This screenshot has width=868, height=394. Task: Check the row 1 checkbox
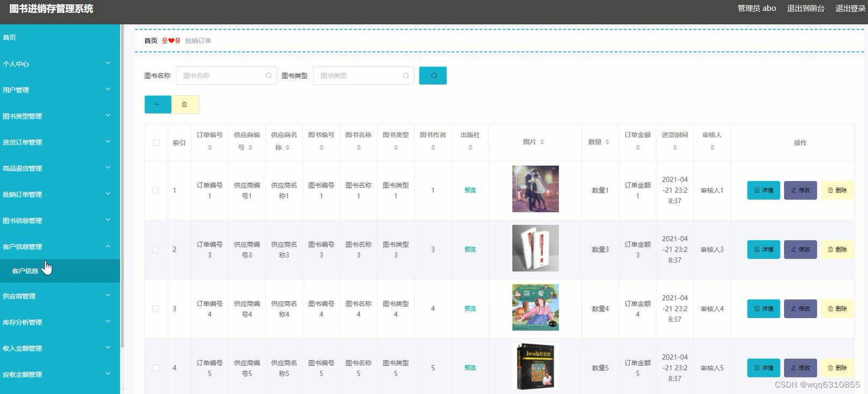156,190
